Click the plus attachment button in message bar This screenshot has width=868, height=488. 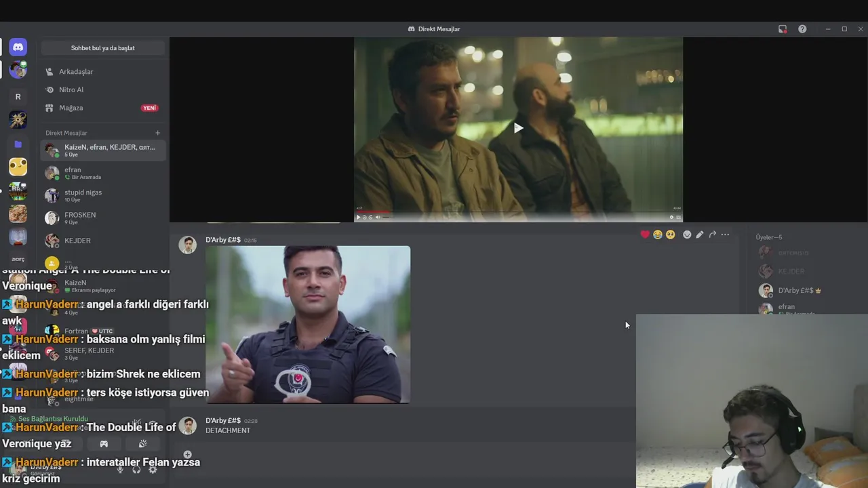(188, 455)
